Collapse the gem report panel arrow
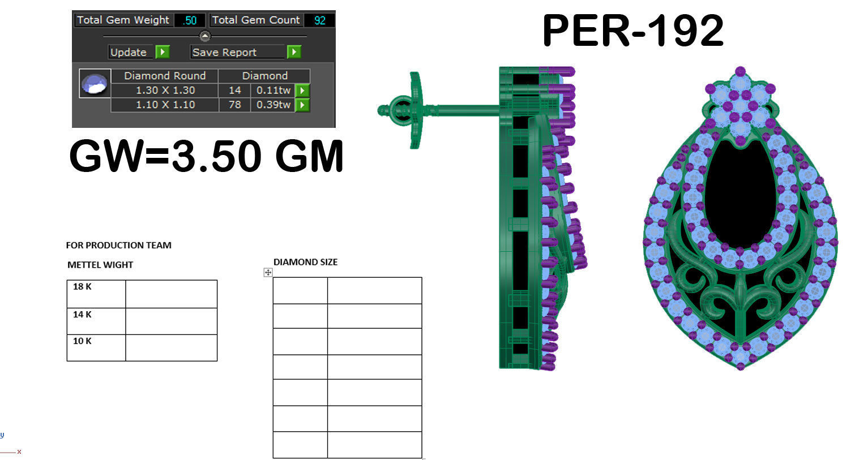868x460 pixels. point(205,36)
